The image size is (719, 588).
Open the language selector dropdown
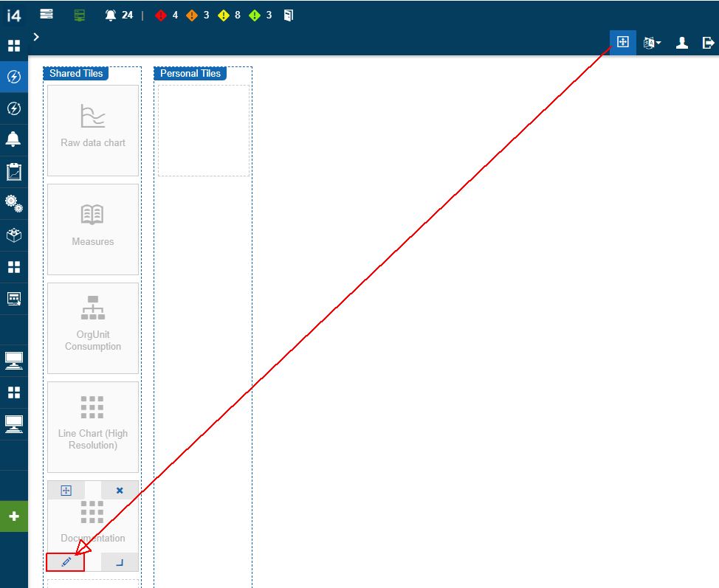[x=651, y=43]
